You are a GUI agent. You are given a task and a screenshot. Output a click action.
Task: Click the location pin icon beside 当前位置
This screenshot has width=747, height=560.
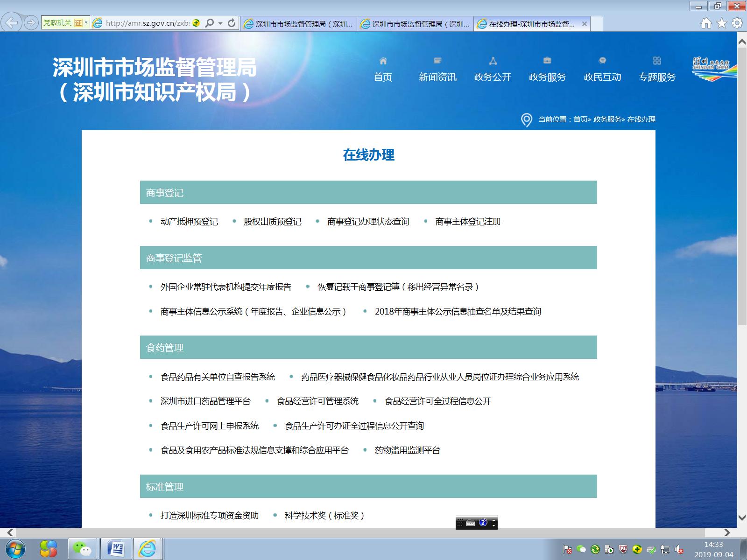pyautogui.click(x=527, y=119)
